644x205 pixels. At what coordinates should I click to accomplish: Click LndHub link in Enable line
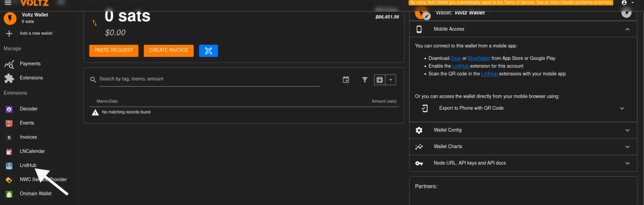(461, 66)
